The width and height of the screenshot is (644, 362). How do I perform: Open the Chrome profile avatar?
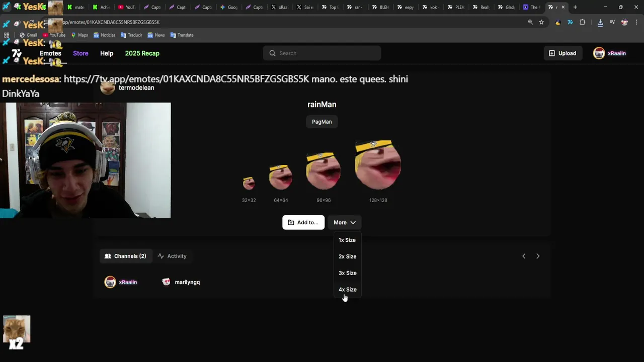tap(624, 22)
